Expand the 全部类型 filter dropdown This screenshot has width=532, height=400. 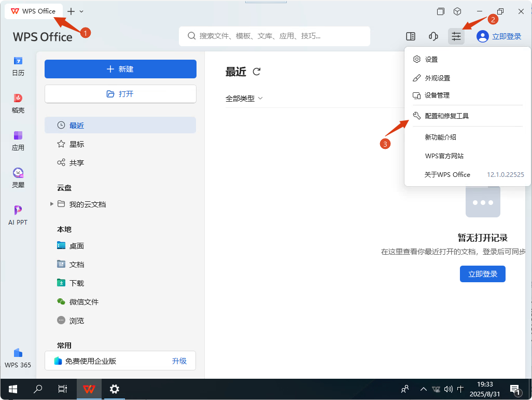(244, 98)
